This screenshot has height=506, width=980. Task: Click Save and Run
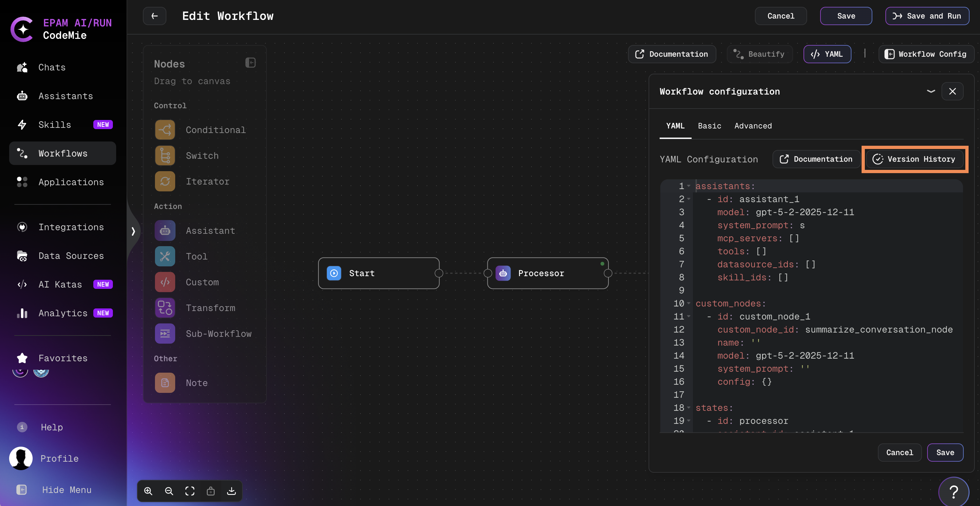(927, 16)
